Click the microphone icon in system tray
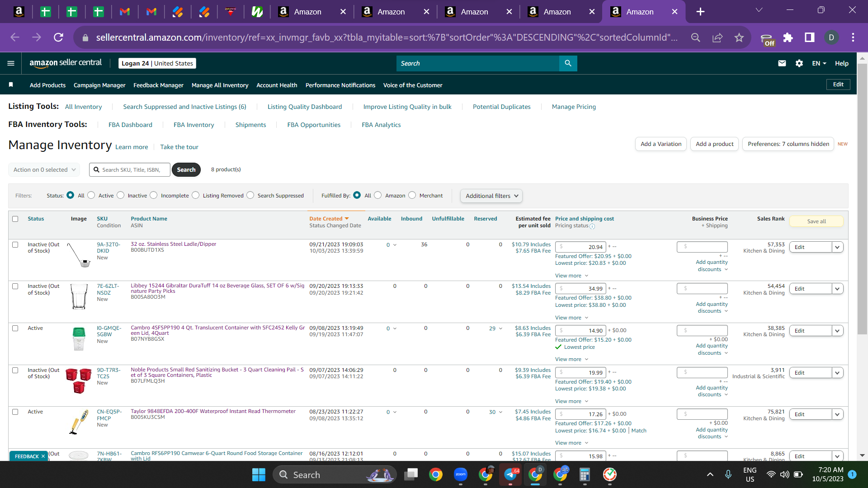The width and height of the screenshot is (868, 488). 728,474
